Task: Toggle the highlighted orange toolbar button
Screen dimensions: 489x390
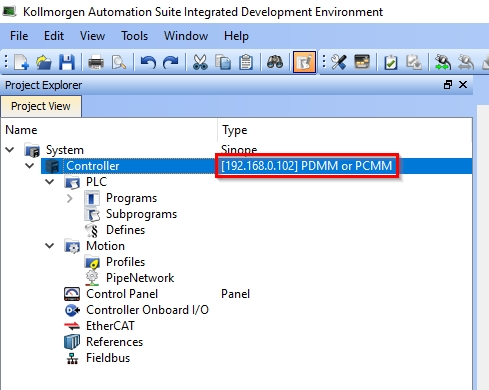Action: (304, 62)
